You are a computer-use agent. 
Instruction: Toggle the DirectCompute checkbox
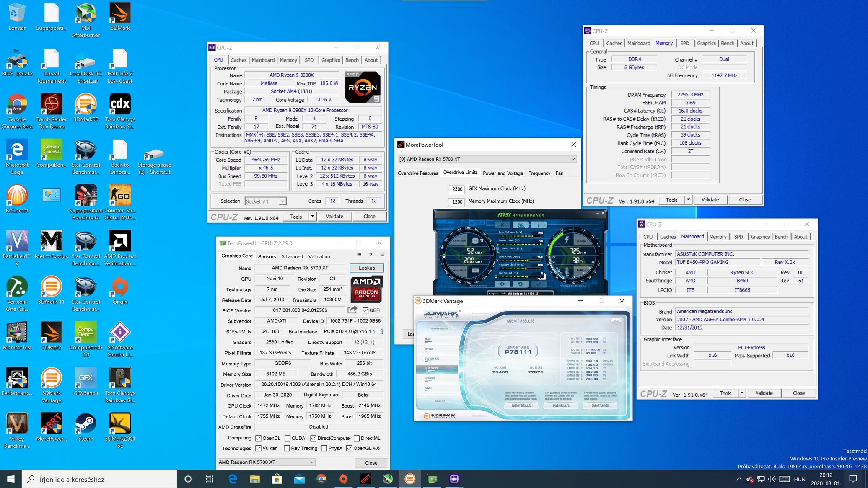[313, 438]
